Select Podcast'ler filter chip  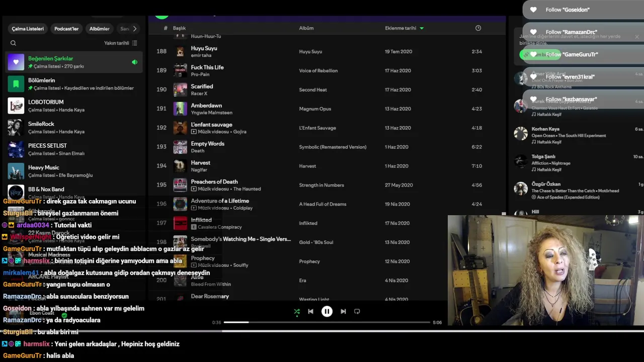(x=66, y=29)
